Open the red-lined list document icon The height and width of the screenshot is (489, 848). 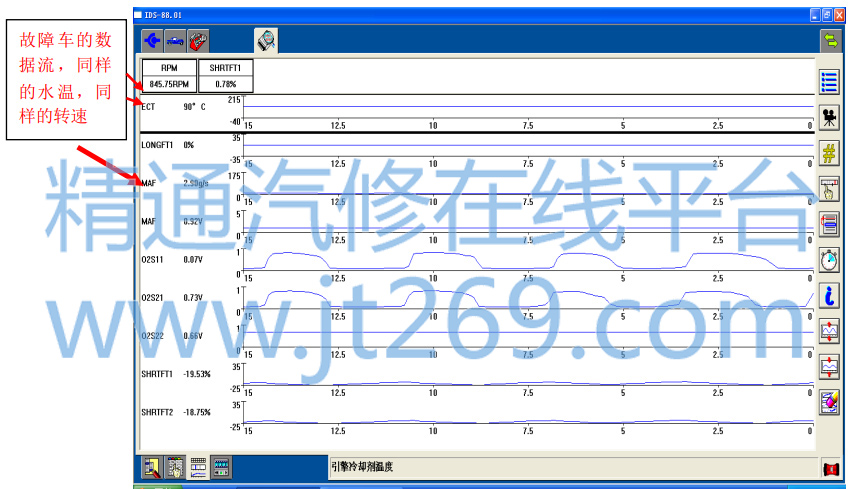click(x=829, y=224)
